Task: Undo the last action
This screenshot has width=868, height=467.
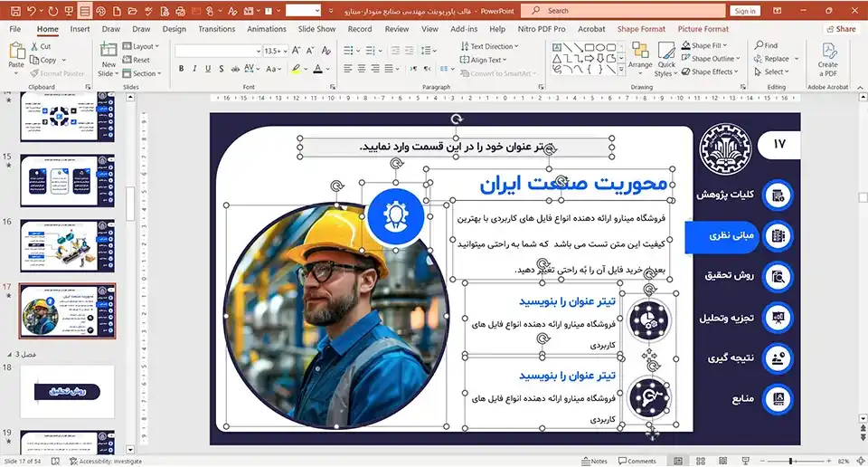Action: coord(32,11)
